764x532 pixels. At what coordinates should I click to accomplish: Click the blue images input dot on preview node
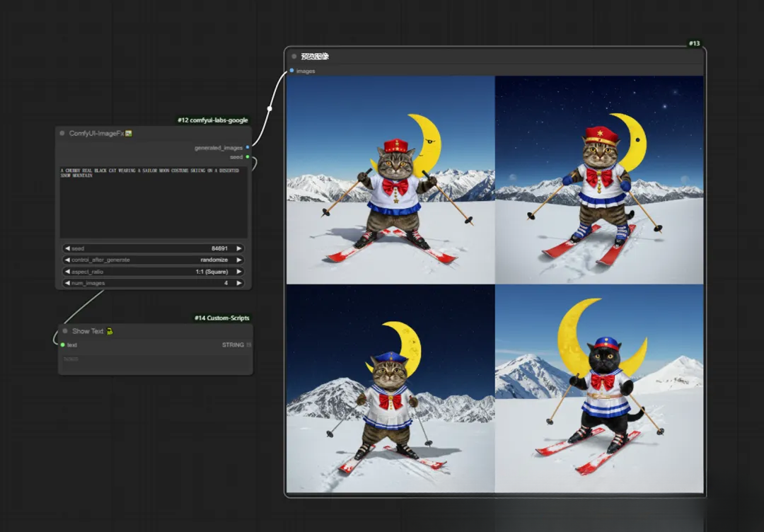tap(291, 71)
